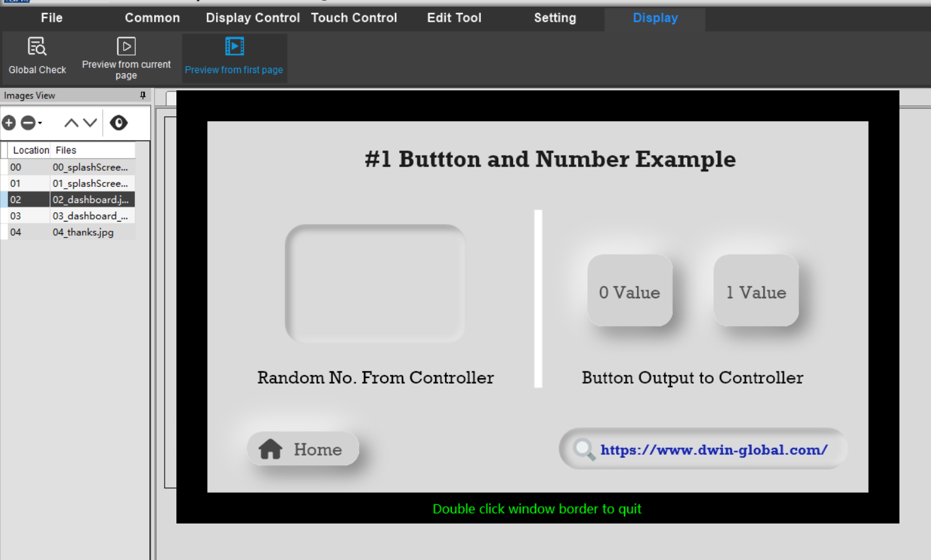Move selected image up in the list
Screen dimensions: 931x560
[69, 123]
